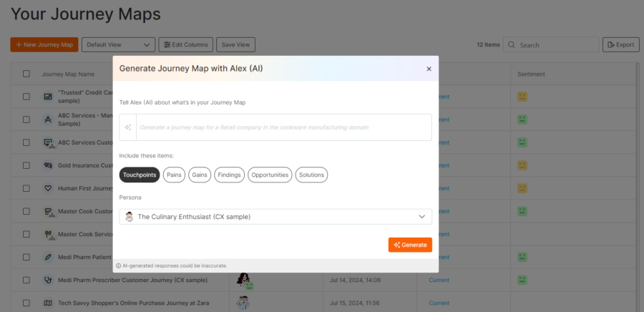The height and width of the screenshot is (312, 644).
Task: Click the Edit Columns button
Action: (x=185, y=45)
